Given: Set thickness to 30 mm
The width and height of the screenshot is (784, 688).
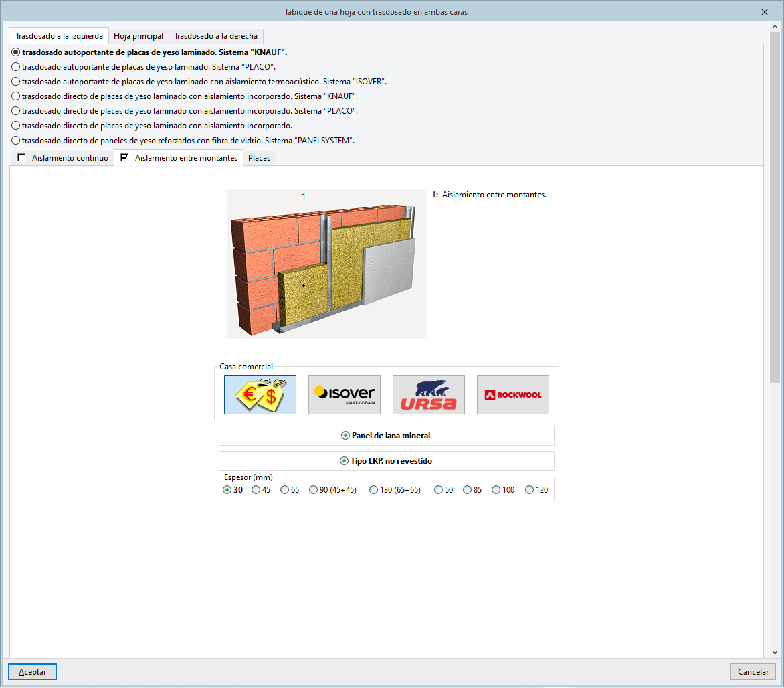Looking at the screenshot, I should [233, 490].
